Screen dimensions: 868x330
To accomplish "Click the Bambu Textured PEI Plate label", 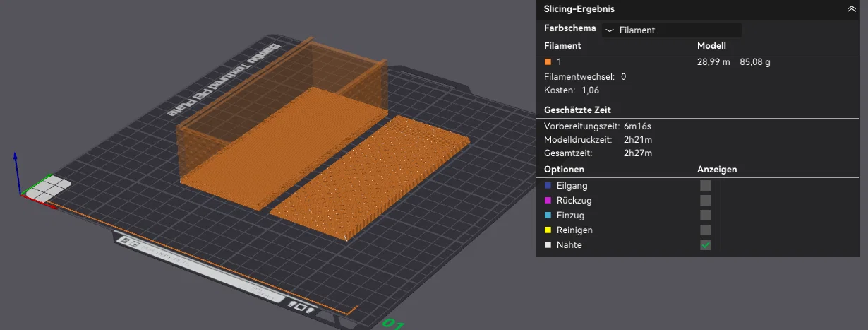I will pos(223,76).
